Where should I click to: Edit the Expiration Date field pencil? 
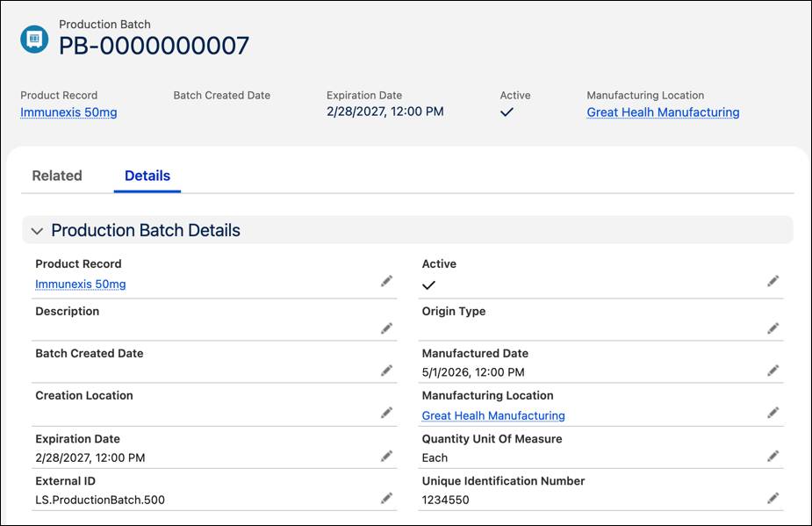click(x=386, y=456)
